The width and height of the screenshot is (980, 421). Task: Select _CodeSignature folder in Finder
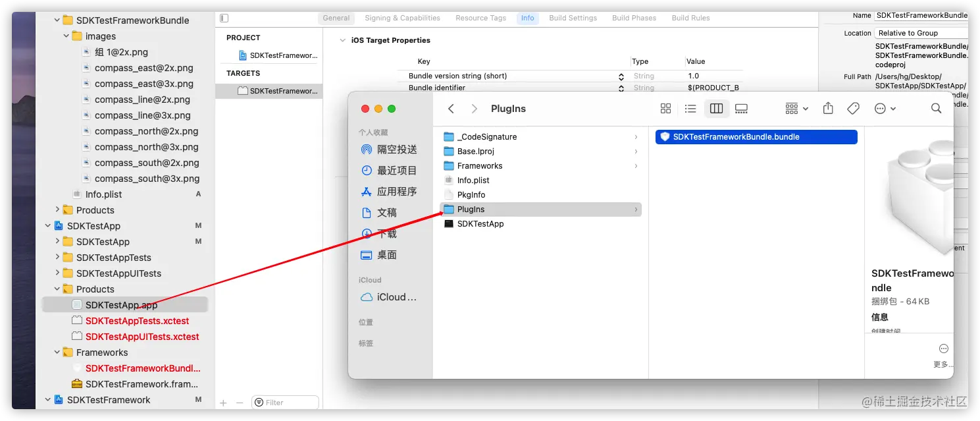point(540,137)
